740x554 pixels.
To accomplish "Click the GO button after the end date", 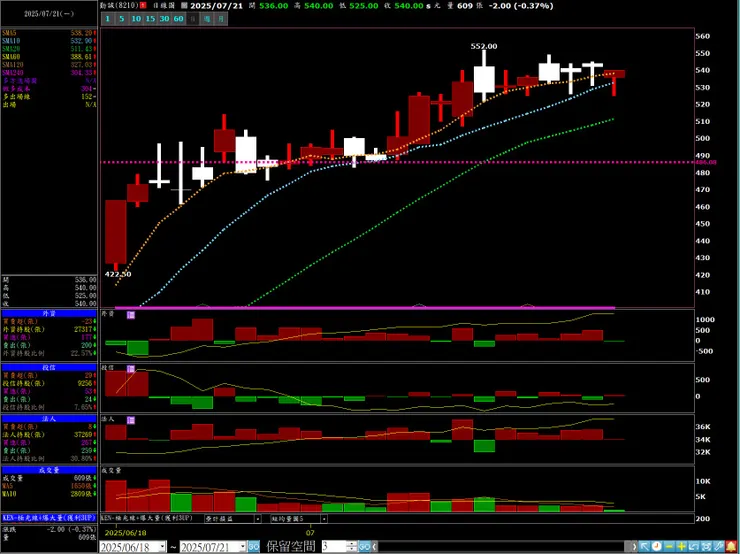I will (254, 547).
